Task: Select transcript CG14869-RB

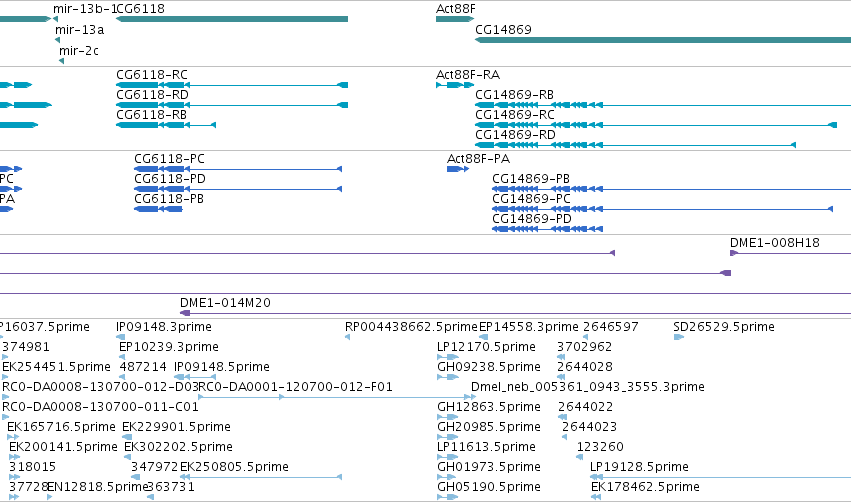Action: pyautogui.click(x=663, y=105)
